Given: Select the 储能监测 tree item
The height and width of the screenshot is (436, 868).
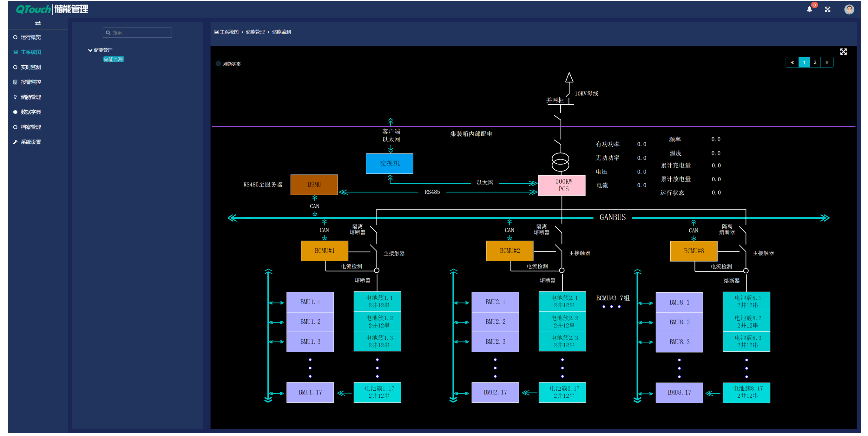Looking at the screenshot, I should (113, 59).
